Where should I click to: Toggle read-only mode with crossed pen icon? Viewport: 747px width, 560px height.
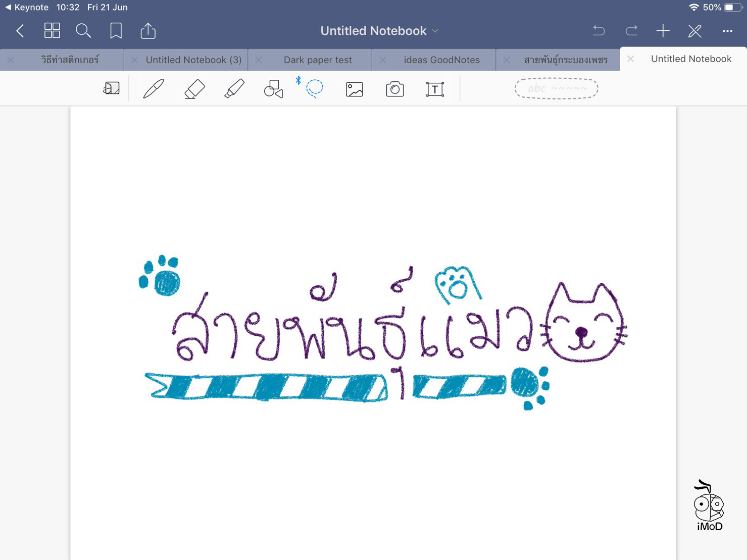tap(694, 31)
